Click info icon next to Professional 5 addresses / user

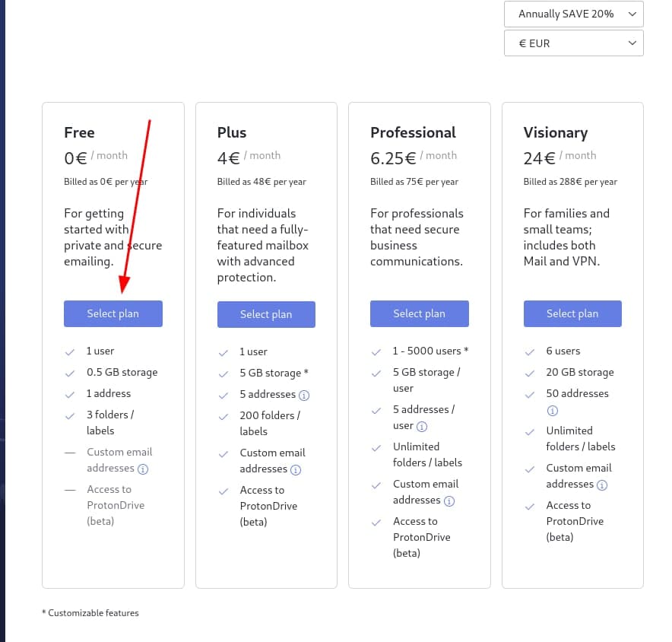coord(422,427)
